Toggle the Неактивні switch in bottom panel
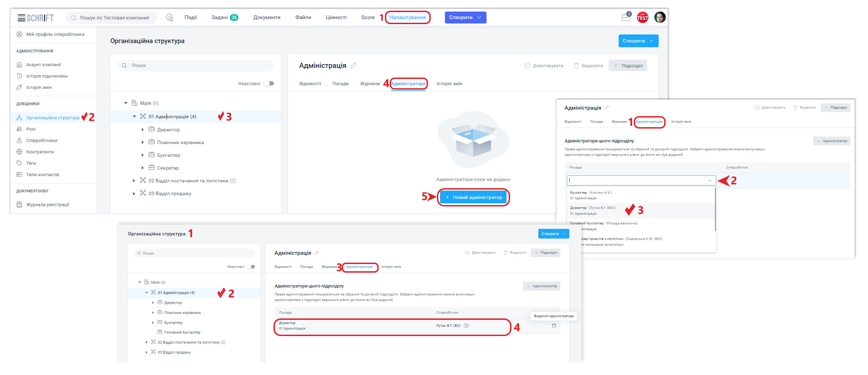 tap(251, 267)
